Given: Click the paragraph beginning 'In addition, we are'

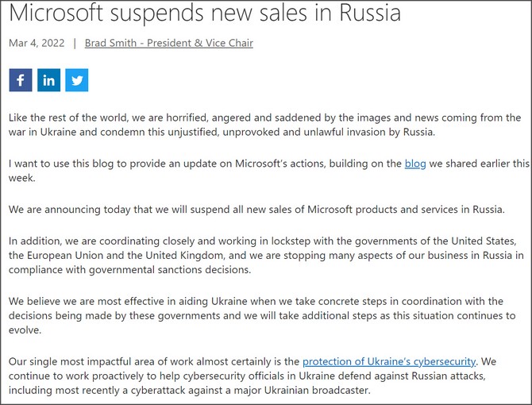Looking at the screenshot, I should tap(266, 255).
